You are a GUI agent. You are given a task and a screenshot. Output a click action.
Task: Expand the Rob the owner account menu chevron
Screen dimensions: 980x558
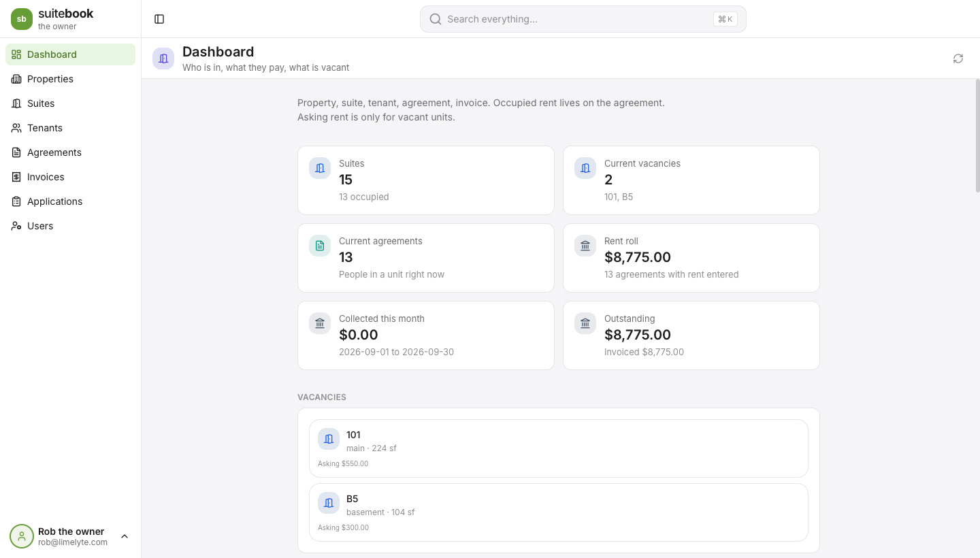(x=125, y=536)
